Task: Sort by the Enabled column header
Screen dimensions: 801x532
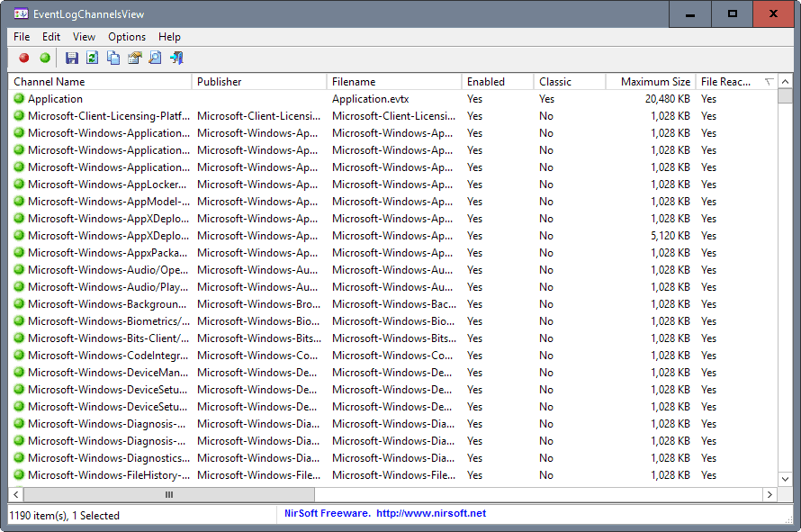Action: tap(498, 82)
